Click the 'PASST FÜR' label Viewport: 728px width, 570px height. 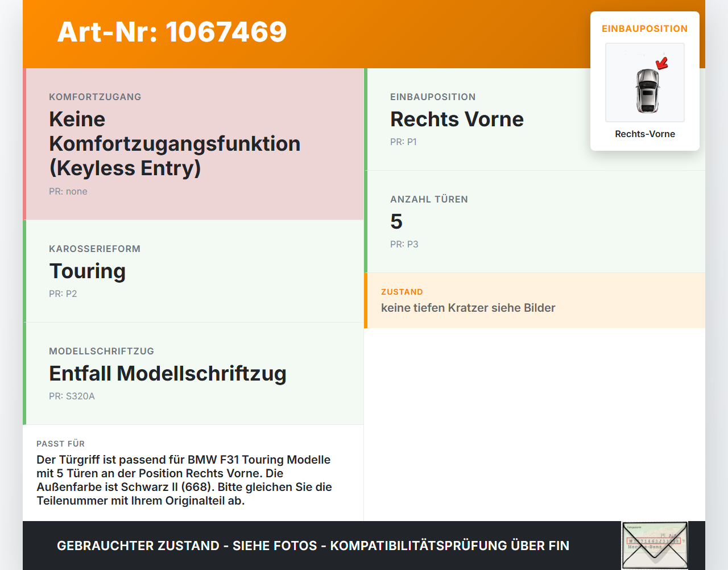[x=60, y=444]
